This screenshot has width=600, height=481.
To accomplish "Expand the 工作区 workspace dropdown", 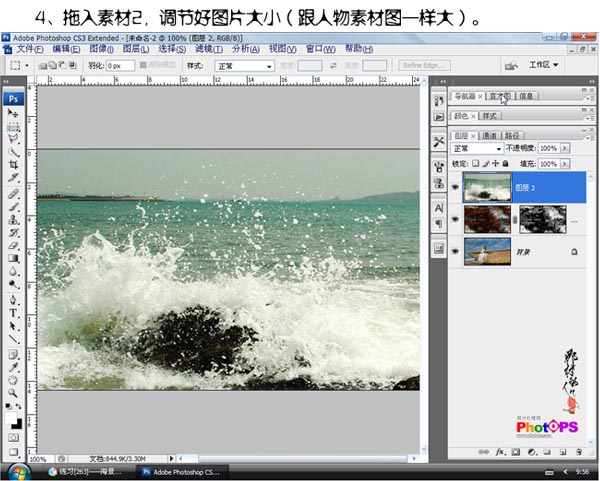I will [545, 64].
